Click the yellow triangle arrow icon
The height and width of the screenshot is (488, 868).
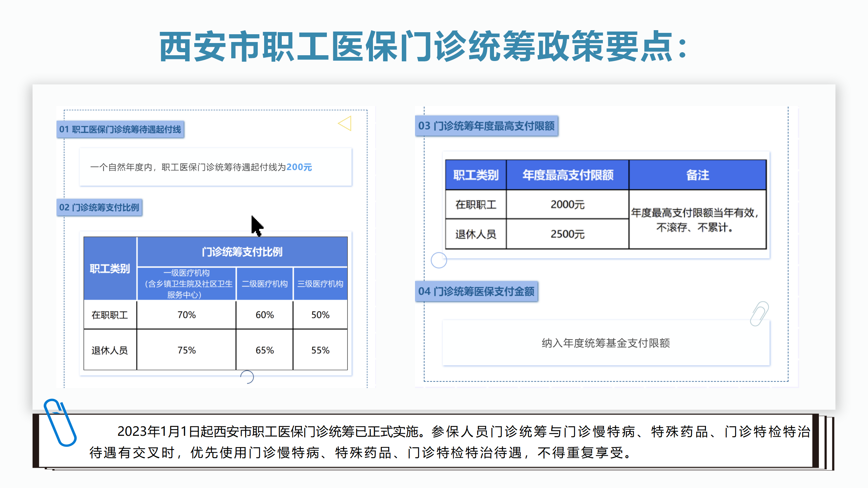pos(345,123)
